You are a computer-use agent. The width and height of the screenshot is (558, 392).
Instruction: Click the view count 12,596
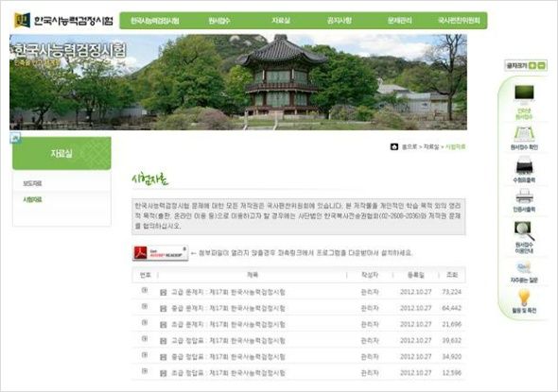click(451, 373)
